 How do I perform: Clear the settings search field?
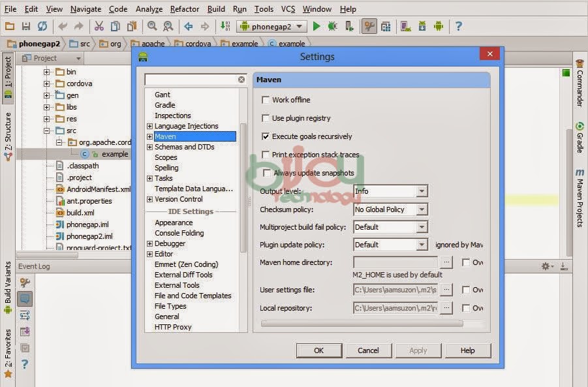[241, 80]
